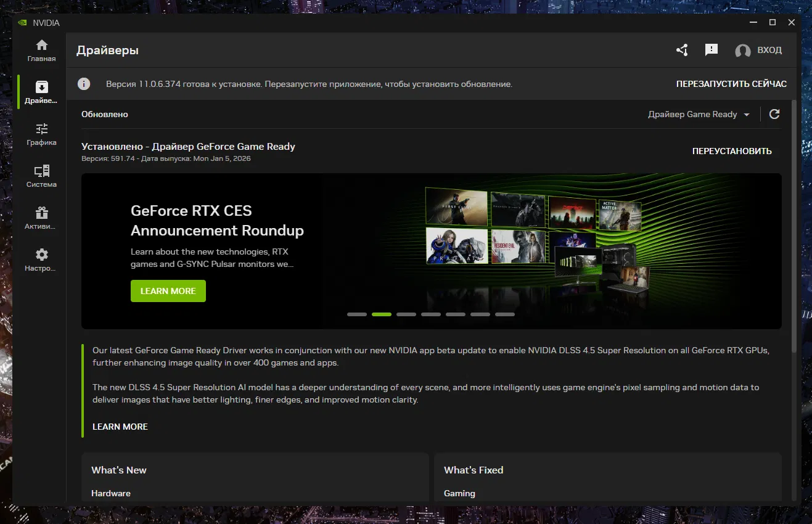Click the paragraph starting The new DLSS 4.5
This screenshot has height=524, width=812.
coord(425,393)
